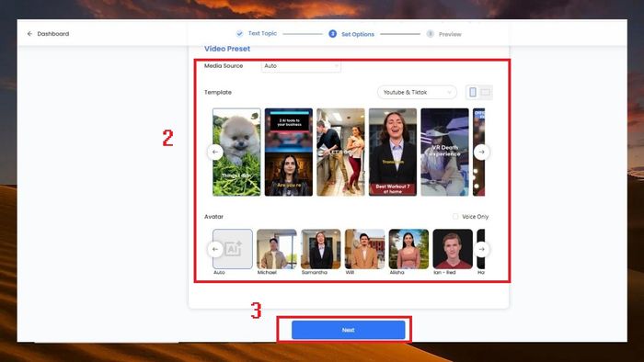644x362 pixels.
Task: Enable the Voice Only checkbox
Action: (x=455, y=217)
